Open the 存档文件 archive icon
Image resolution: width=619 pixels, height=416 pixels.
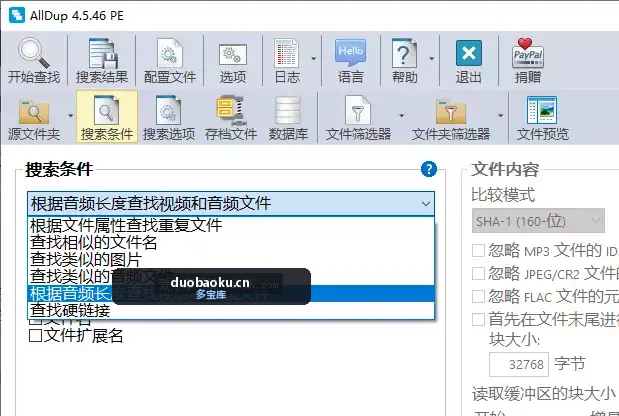pos(231,111)
